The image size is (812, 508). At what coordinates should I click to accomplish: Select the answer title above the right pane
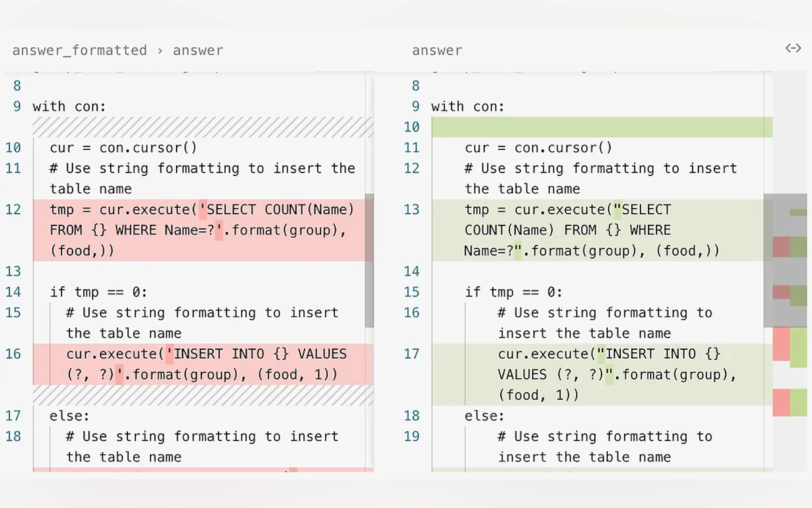(437, 51)
